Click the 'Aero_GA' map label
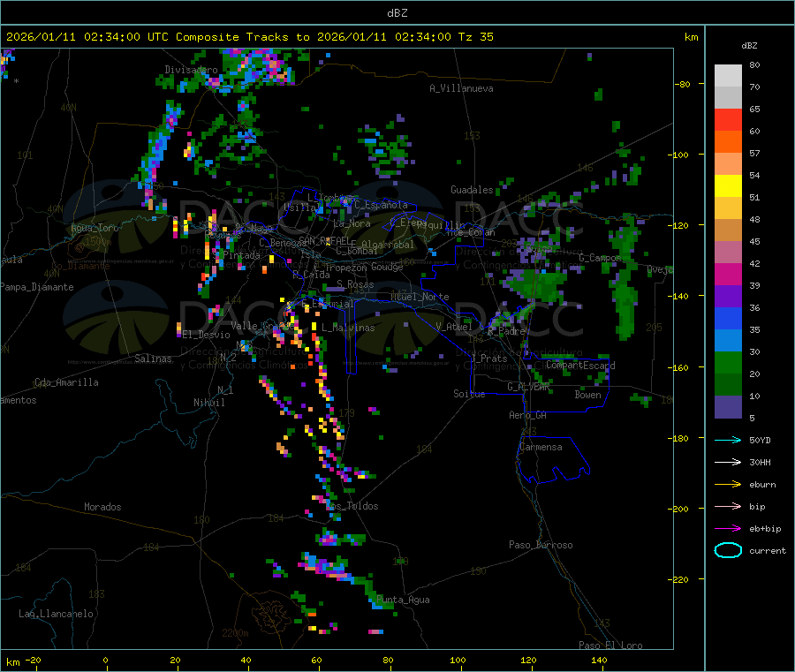Viewport: 795px width, 672px height. pyautogui.click(x=528, y=415)
